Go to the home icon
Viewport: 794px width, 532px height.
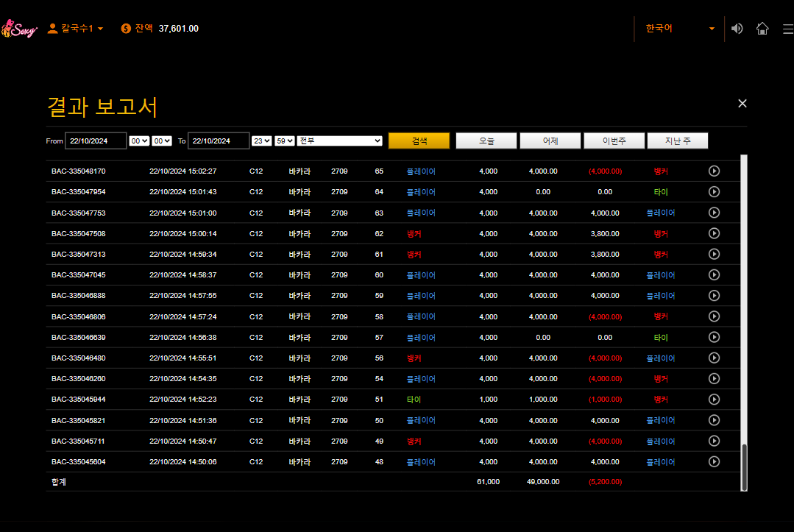762,29
